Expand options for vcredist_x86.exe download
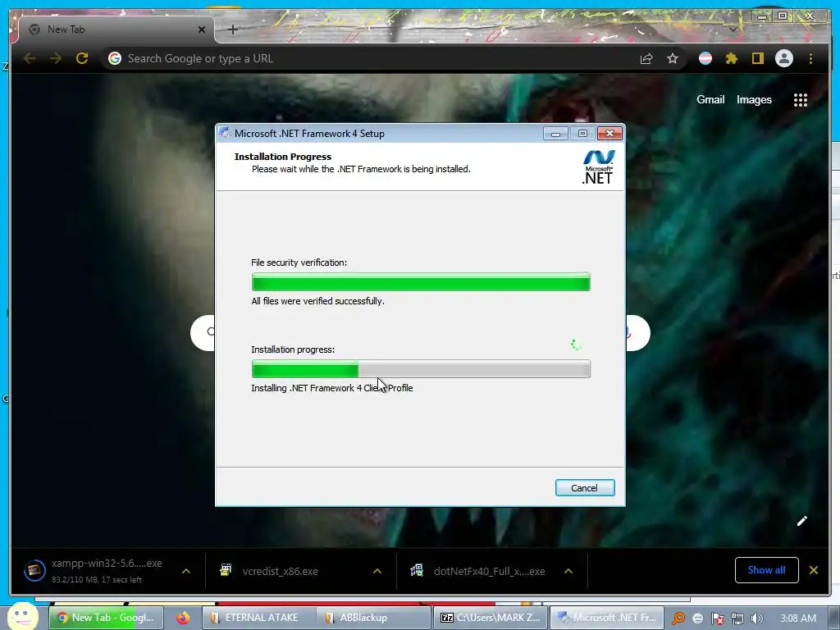840x630 pixels. 377,571
